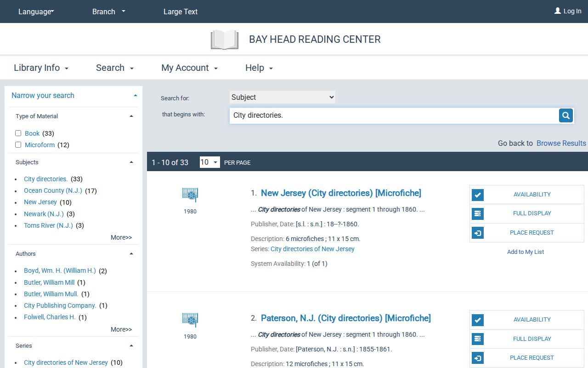This screenshot has height=368, width=588.
Task: Filter by author Boyd, Wm. H.
Action: [x=60, y=270]
